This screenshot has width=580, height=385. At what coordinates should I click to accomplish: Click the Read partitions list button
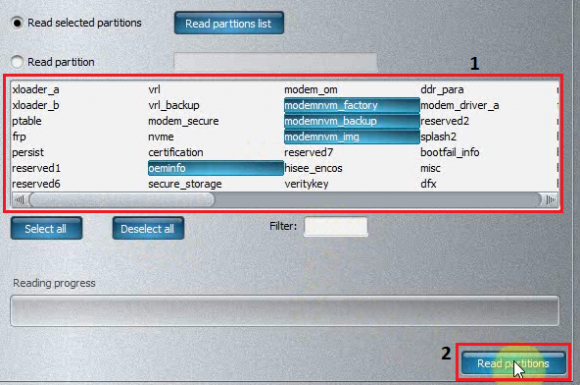[229, 23]
